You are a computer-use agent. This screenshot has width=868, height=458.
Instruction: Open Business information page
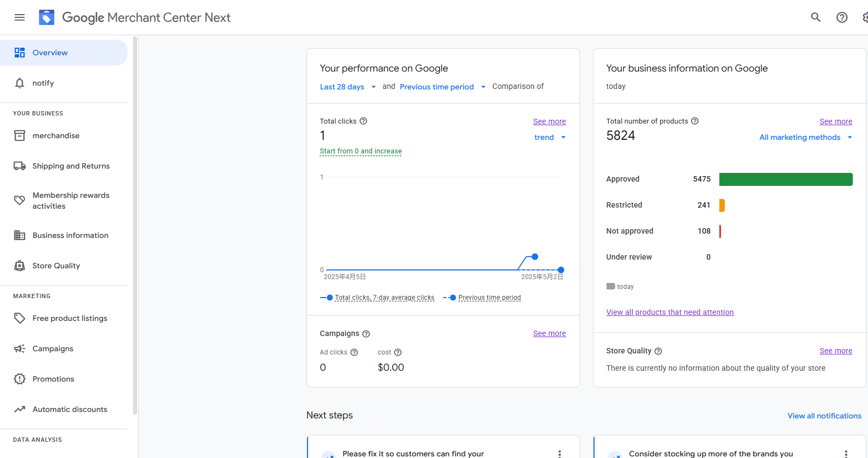(x=63, y=235)
